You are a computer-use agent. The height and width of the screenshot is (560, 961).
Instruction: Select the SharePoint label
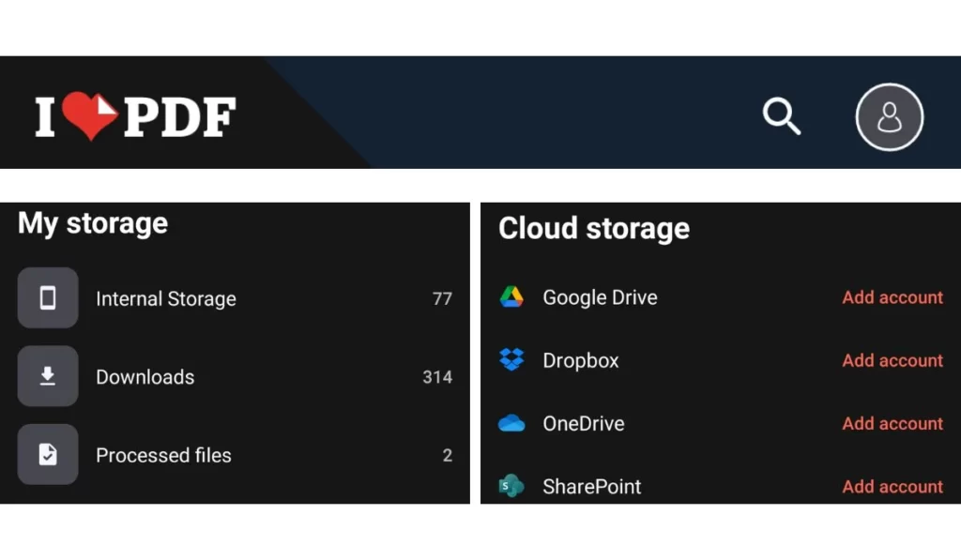pyautogui.click(x=591, y=487)
